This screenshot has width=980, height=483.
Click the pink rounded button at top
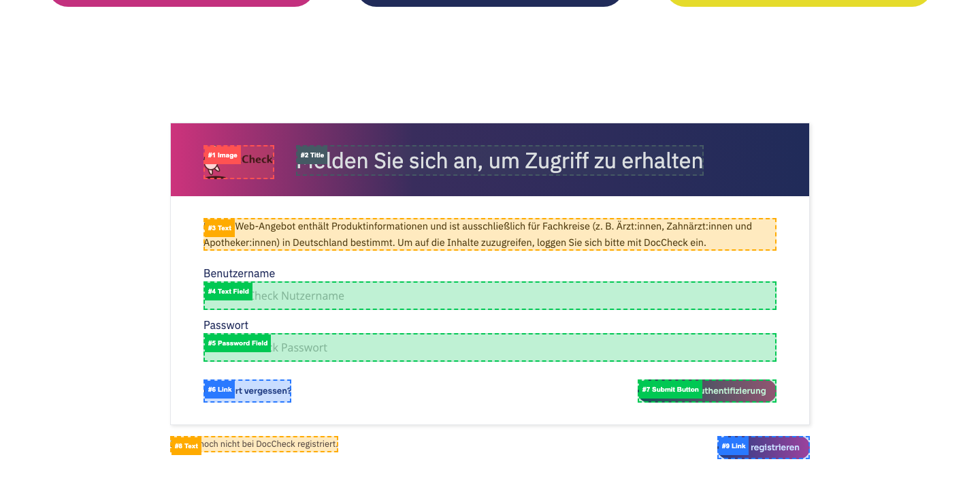coord(181,2)
